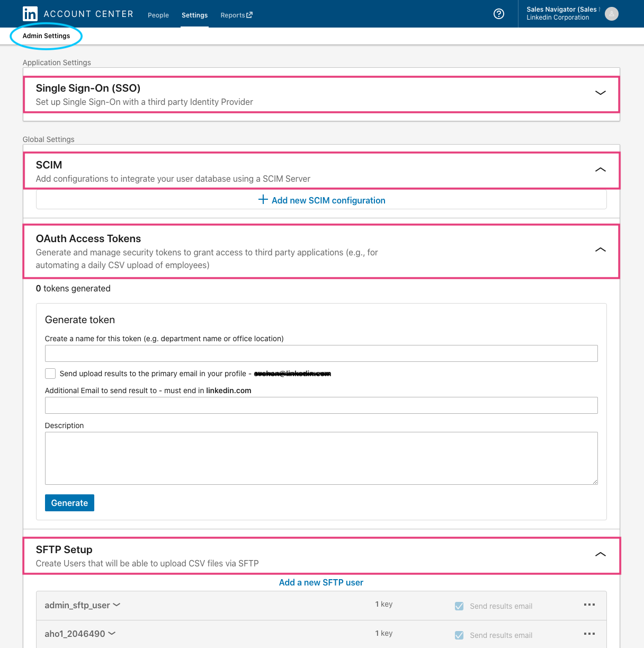Click into the Description text area

click(321, 458)
